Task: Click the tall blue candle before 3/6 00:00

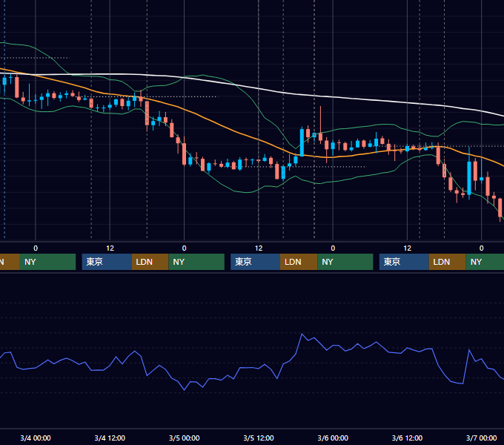Action: [x=302, y=142]
